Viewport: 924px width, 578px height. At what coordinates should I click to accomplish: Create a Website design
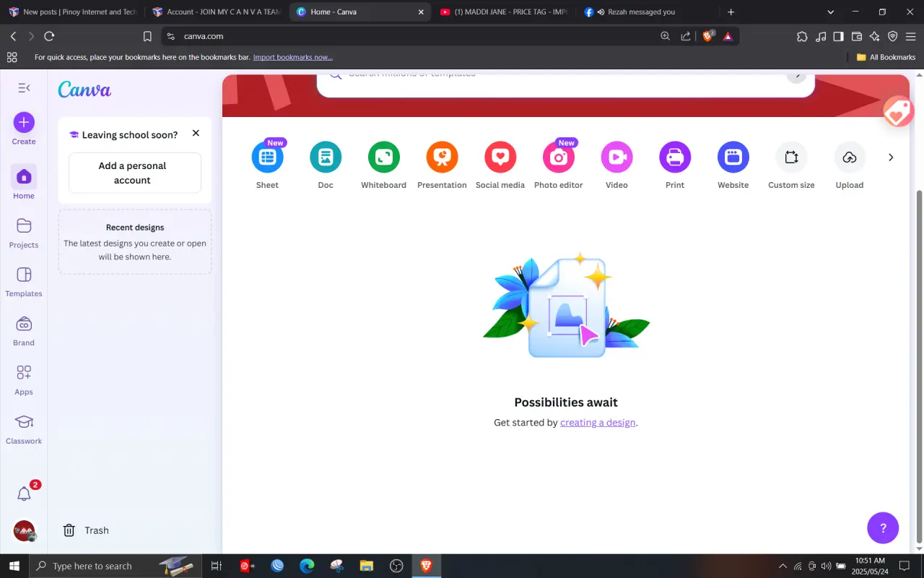click(x=733, y=158)
